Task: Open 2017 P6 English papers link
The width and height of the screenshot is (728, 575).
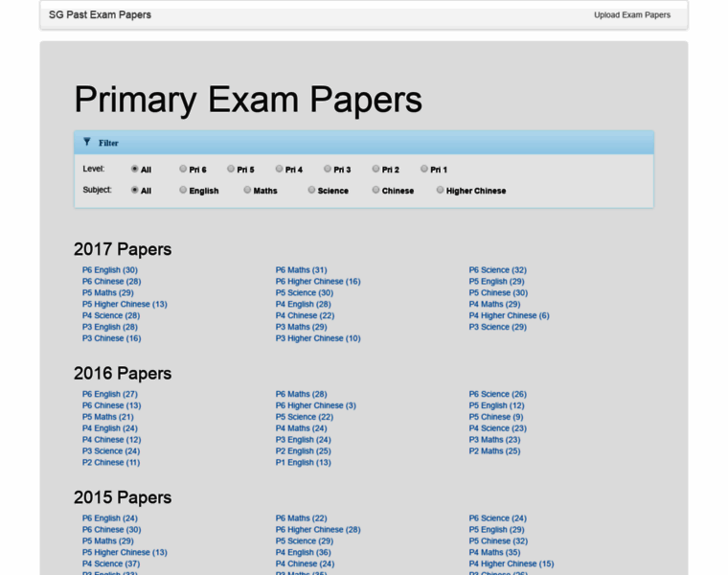Action: click(109, 270)
